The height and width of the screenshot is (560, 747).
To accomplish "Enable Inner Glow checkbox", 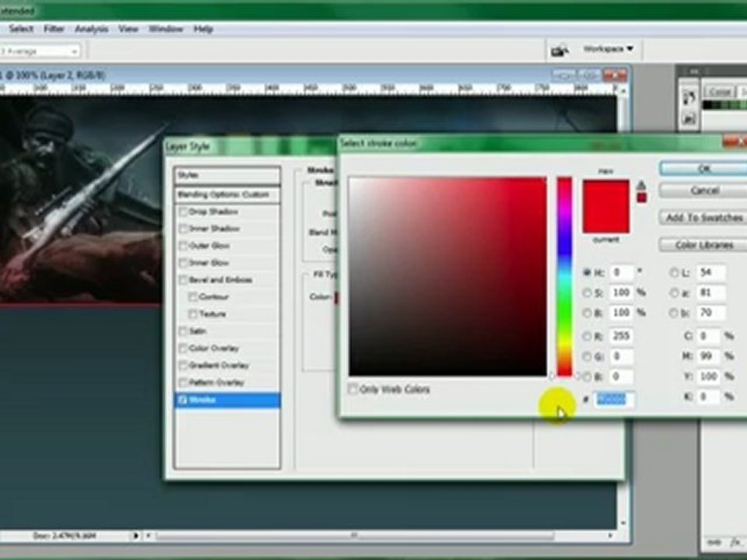I will pos(182,264).
